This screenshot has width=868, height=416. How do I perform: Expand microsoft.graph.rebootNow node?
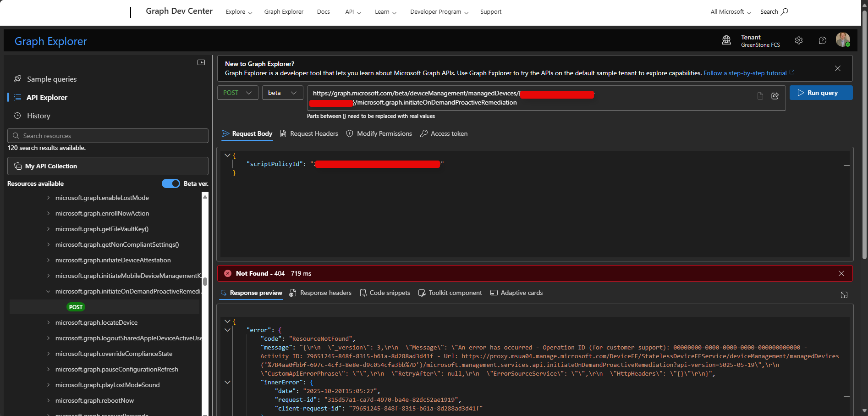(48, 400)
